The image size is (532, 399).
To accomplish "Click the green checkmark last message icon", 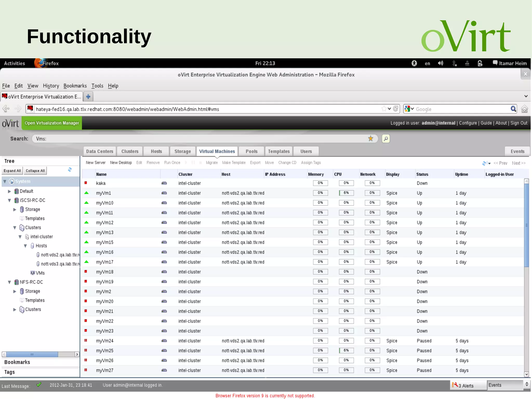I will point(39,384).
